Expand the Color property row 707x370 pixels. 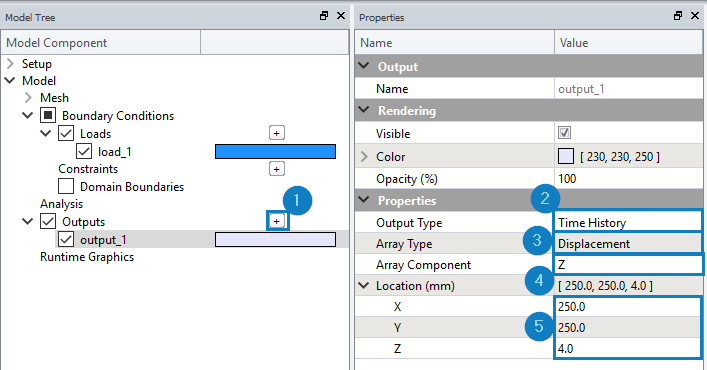coord(364,156)
